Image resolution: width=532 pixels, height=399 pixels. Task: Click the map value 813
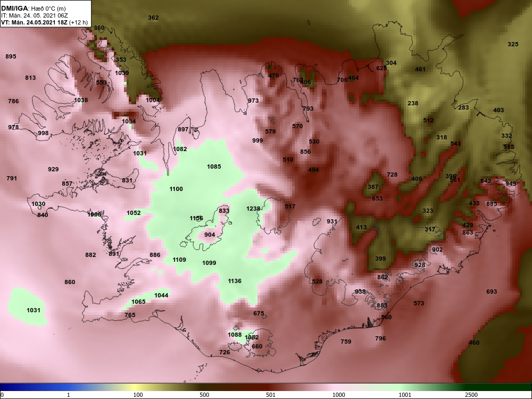[x=30, y=78]
